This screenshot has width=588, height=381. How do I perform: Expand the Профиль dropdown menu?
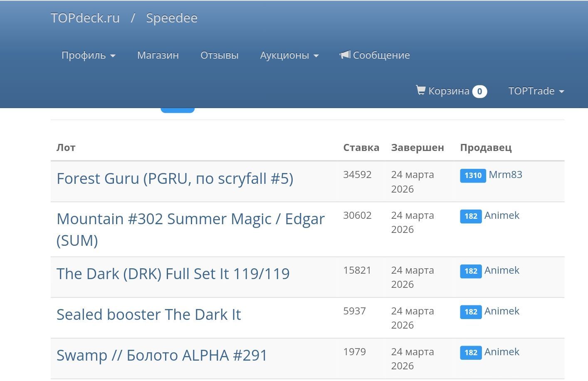(x=88, y=55)
